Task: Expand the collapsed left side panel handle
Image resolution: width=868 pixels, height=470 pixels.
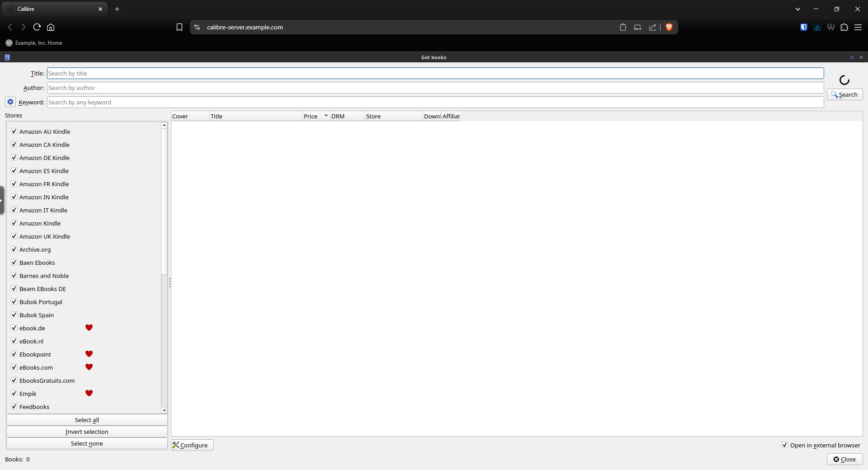Action: click(x=2, y=200)
